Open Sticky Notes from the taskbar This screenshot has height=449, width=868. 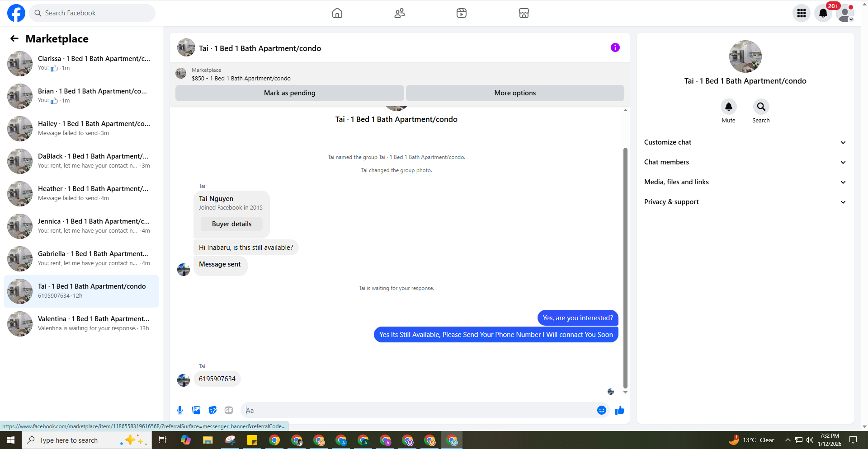click(x=252, y=440)
